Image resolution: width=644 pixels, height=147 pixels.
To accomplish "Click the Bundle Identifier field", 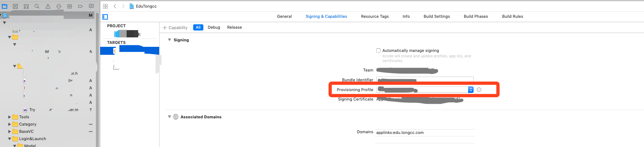I will 425,80.
